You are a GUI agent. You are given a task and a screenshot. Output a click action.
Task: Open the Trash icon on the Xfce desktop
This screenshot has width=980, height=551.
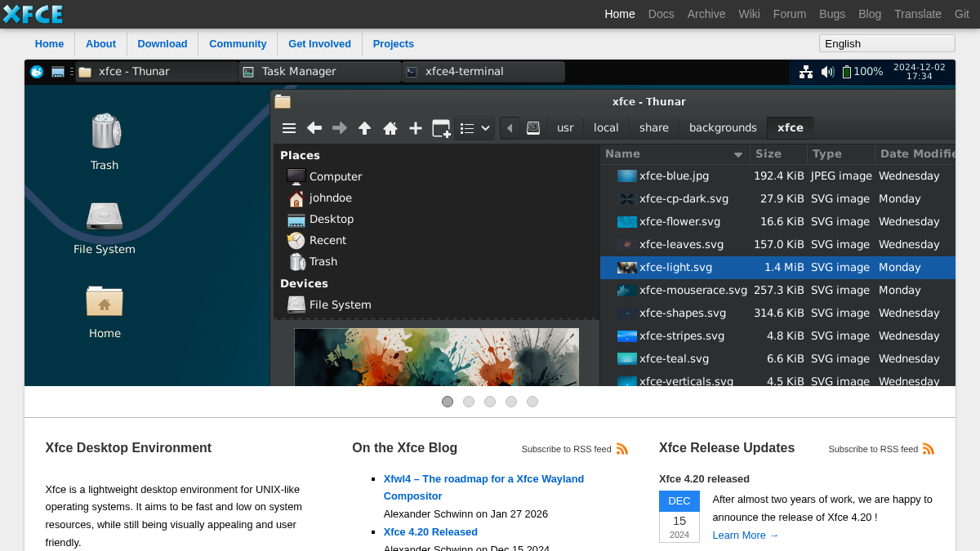click(105, 131)
